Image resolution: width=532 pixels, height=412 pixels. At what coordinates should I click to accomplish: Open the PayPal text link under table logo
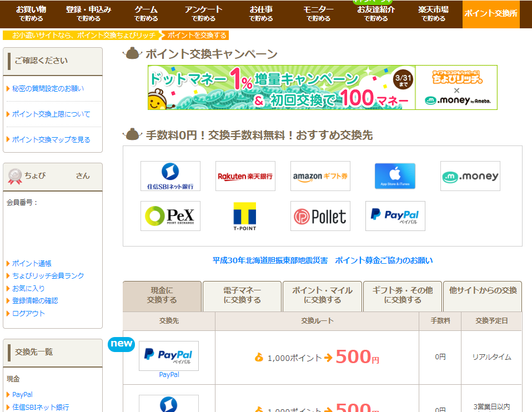pyautogui.click(x=169, y=375)
